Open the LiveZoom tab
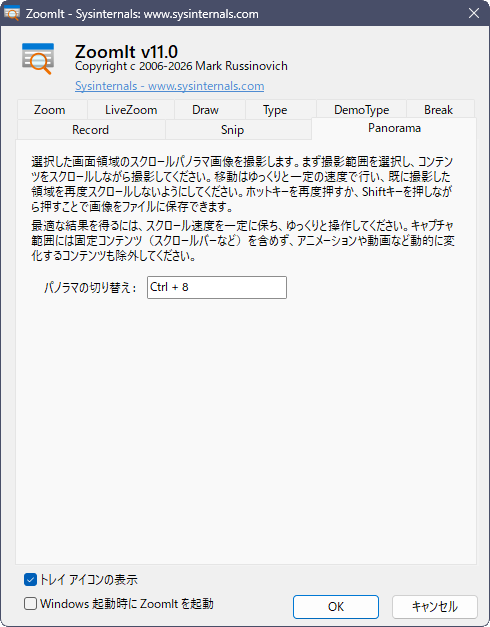Image resolution: width=490 pixels, height=627 pixels. 131,110
